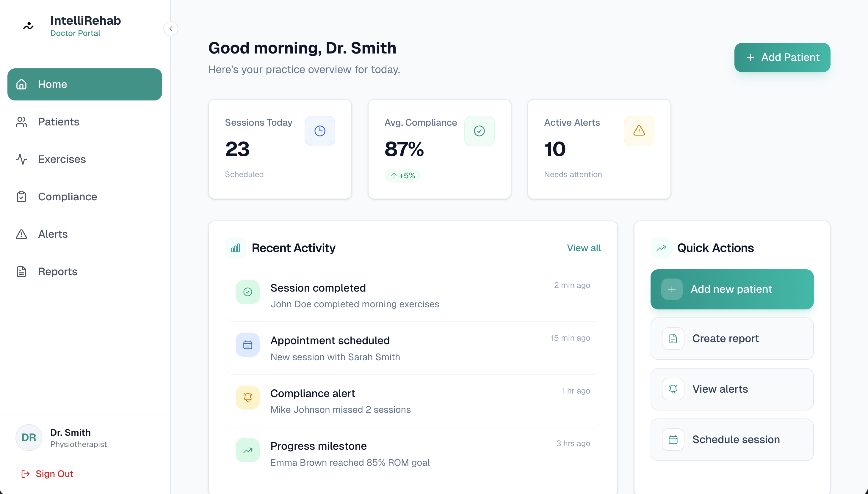Click Create report quick action

click(731, 339)
